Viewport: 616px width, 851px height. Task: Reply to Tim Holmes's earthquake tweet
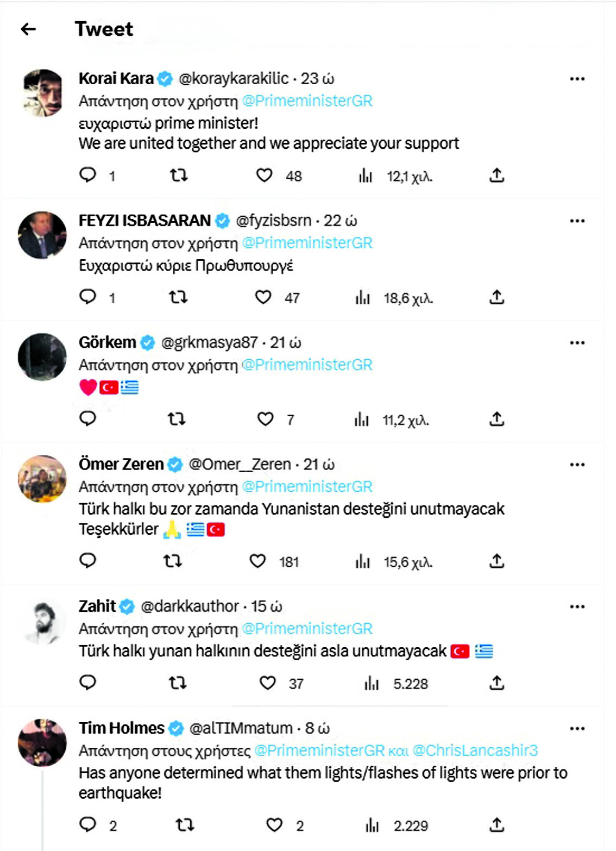coord(87,825)
